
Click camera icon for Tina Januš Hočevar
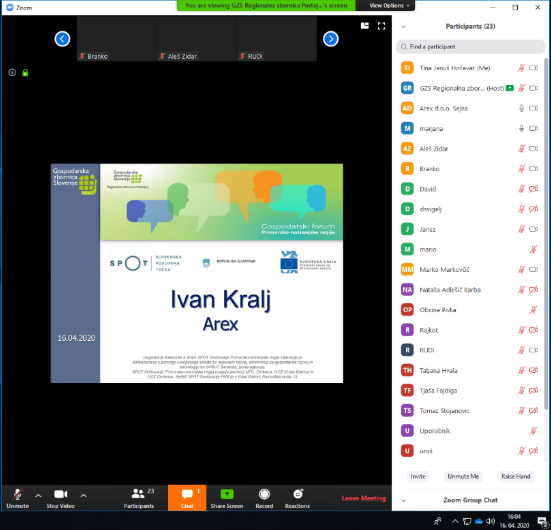pyautogui.click(x=533, y=68)
